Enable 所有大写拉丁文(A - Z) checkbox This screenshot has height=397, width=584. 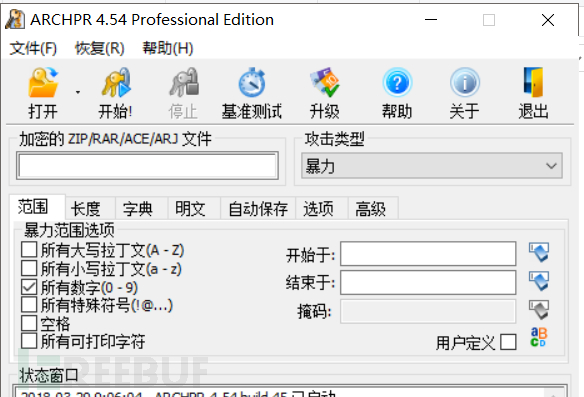pos(29,250)
